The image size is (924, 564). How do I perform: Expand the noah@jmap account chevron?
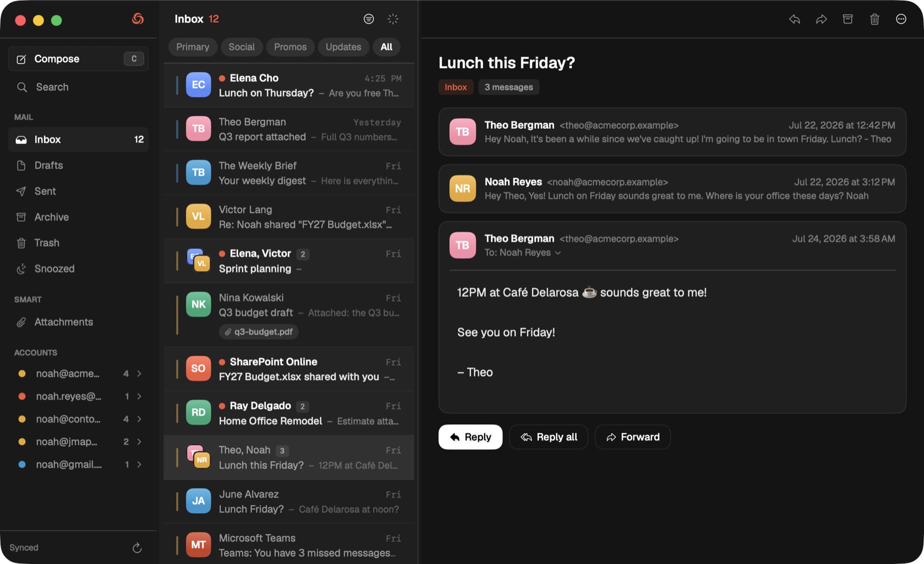[x=139, y=441]
